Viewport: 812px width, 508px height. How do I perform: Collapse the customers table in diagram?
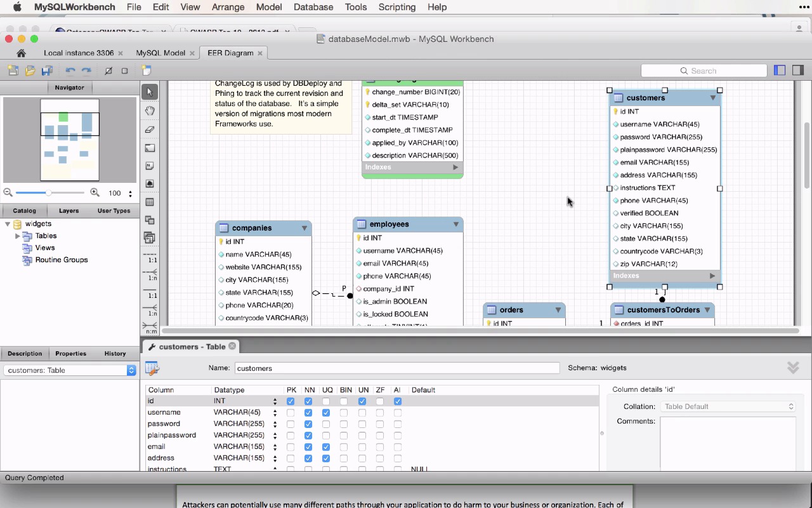(713, 98)
